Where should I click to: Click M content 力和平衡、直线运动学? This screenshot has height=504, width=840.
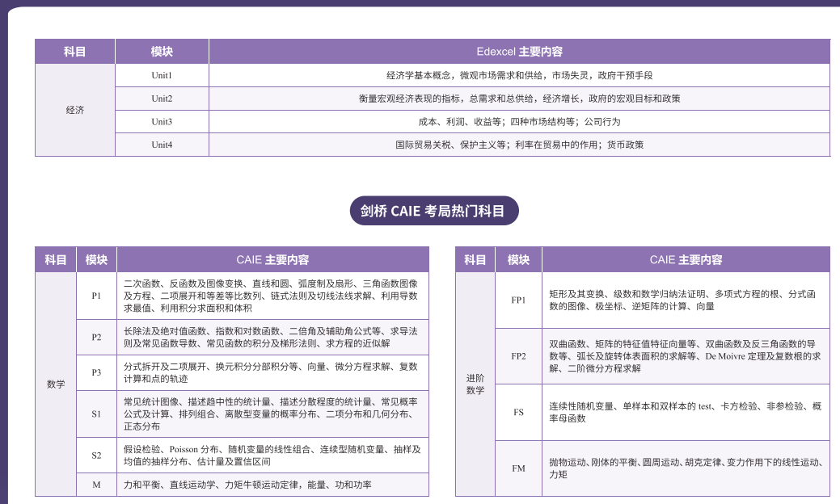[272, 485]
